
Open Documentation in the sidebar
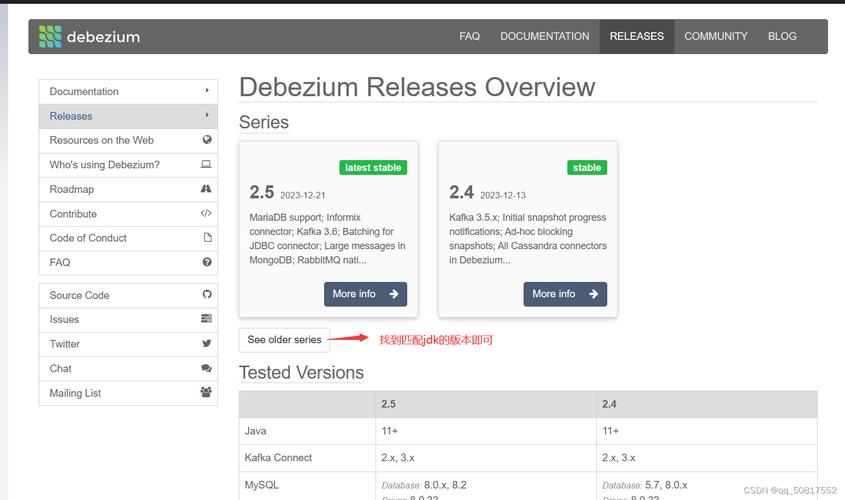[x=128, y=92]
